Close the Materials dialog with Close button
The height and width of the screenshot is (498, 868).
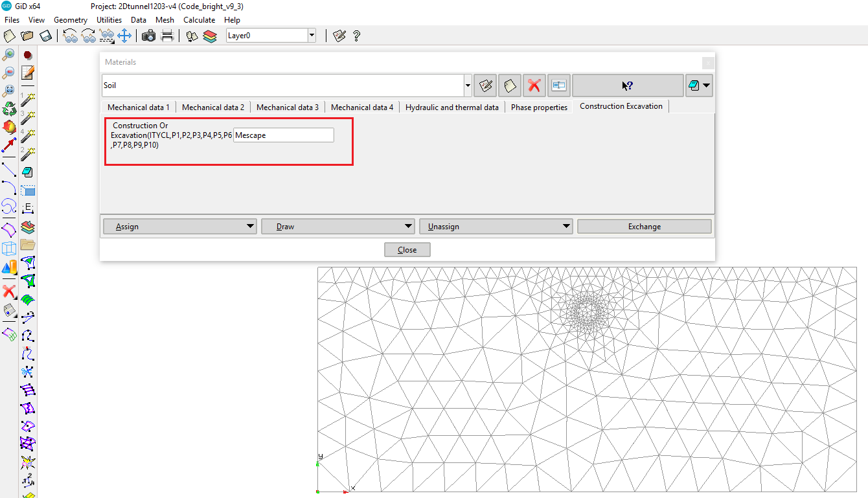pyautogui.click(x=407, y=250)
